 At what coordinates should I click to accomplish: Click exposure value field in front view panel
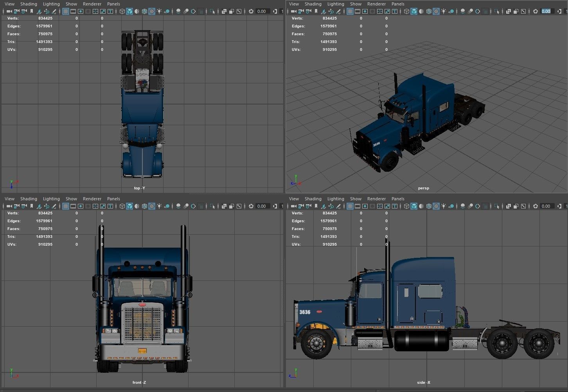(x=262, y=206)
